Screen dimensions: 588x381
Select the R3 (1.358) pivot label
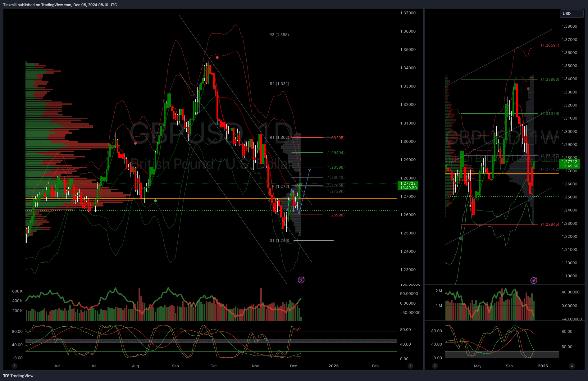pyautogui.click(x=279, y=35)
